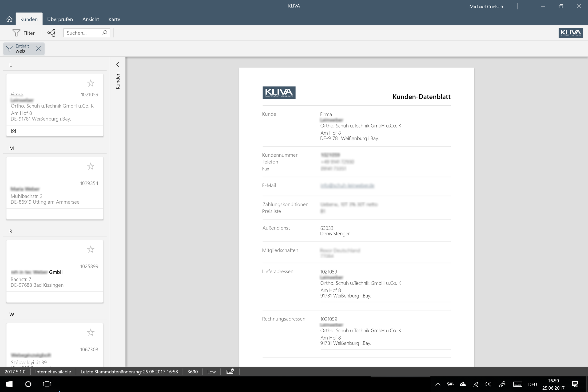
Task: Click the 'M' group header
Action: (12, 148)
